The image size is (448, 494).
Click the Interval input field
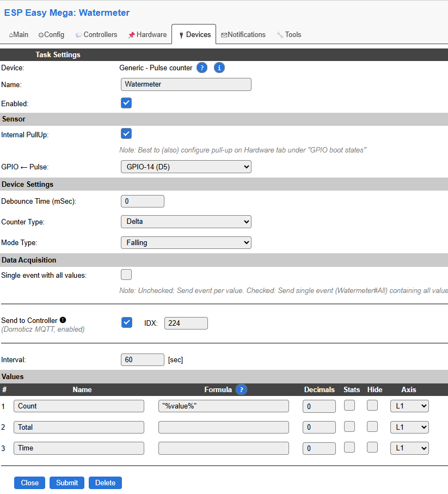[142, 359]
